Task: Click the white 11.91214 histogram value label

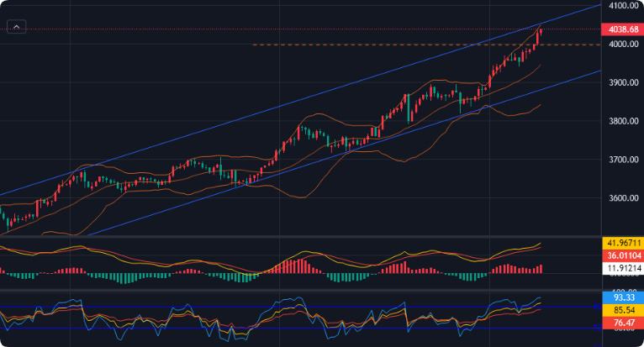Action: point(622,268)
